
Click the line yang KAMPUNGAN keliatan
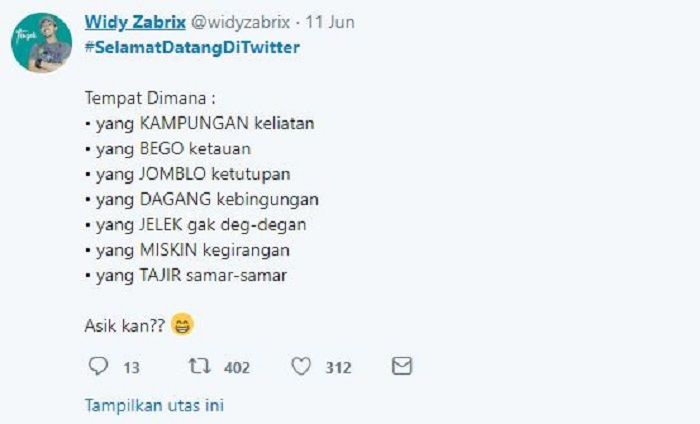coord(200,123)
